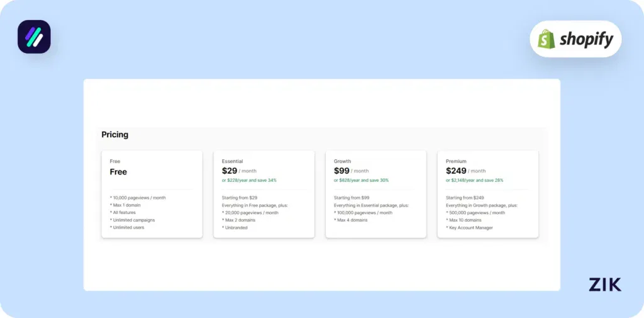Click 'or $828/year and save 30%' text

pos(362,180)
